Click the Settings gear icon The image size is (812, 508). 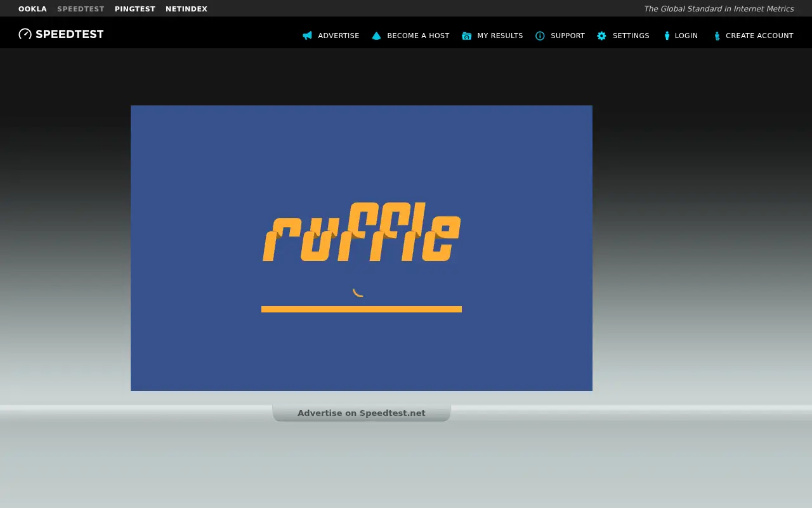click(x=601, y=36)
